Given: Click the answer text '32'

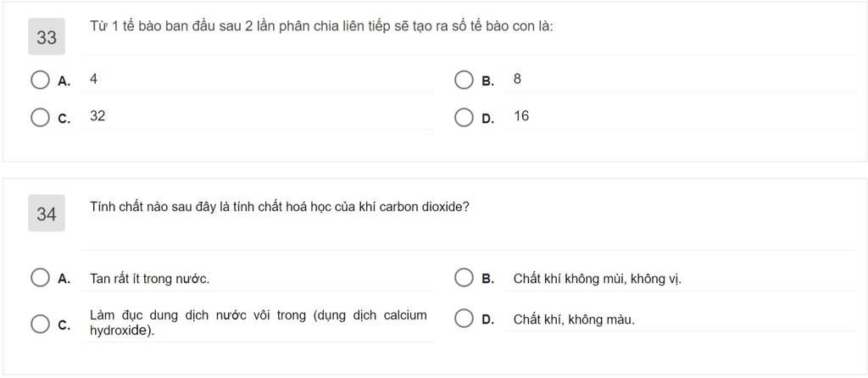Looking at the screenshot, I should 97,116.
